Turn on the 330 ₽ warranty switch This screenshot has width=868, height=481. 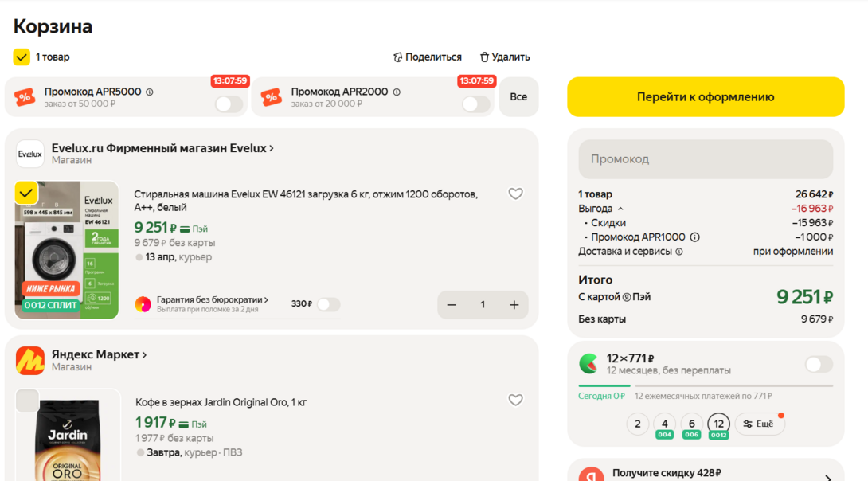328,304
